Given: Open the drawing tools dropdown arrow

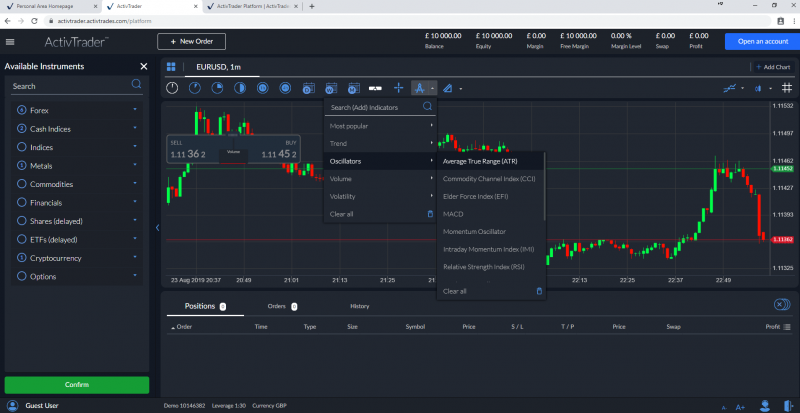Looking at the screenshot, I should click(x=461, y=88).
